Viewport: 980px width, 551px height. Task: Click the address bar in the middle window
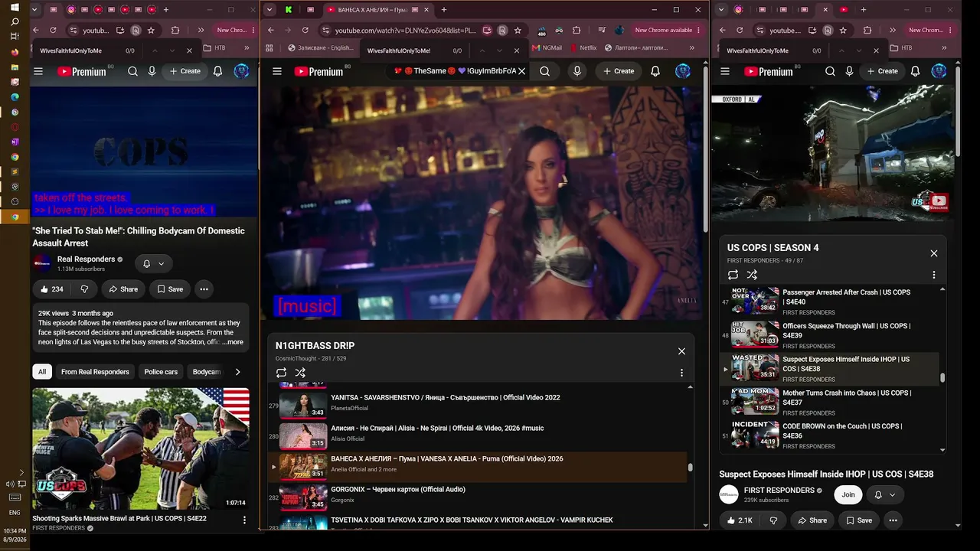pyautogui.click(x=406, y=31)
